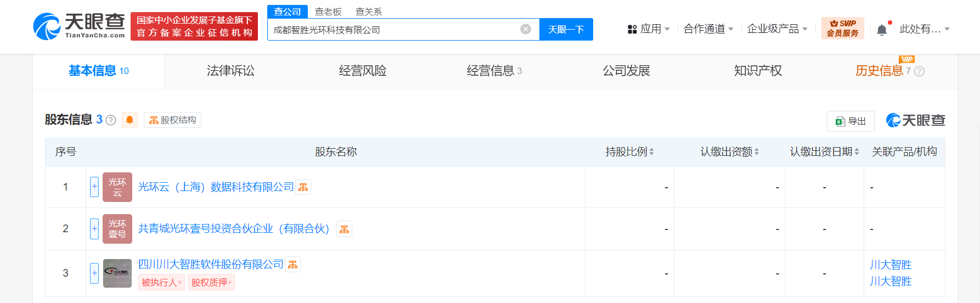980x303 pixels.
Task: Clear the search box text
Action: 526,29
